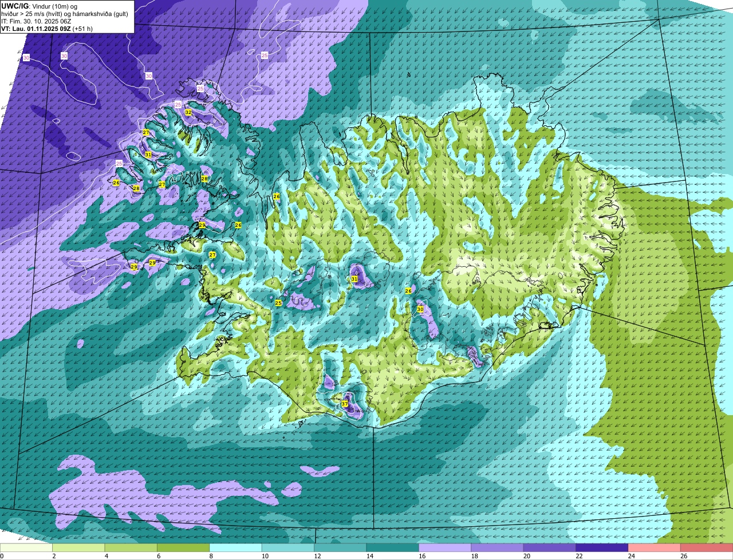Click the 16–18 m/s lavender legend swatch
The width and height of the screenshot is (733, 560).
pos(445,548)
